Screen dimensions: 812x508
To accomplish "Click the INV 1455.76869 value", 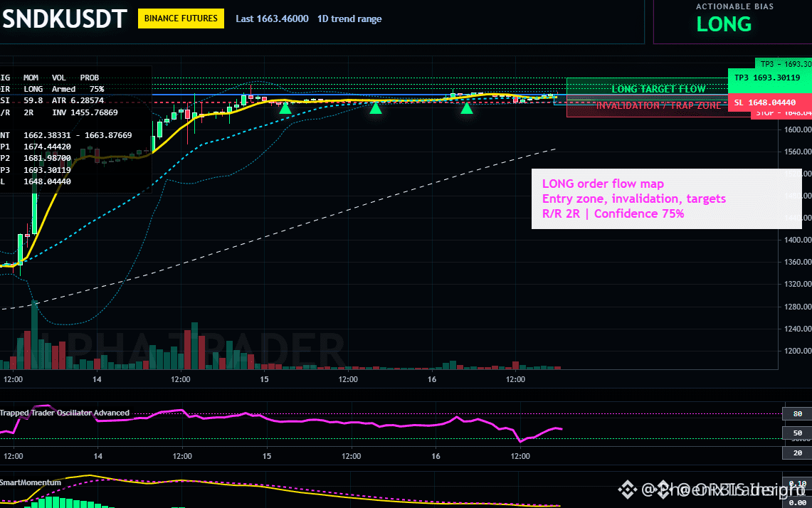I will click(85, 112).
